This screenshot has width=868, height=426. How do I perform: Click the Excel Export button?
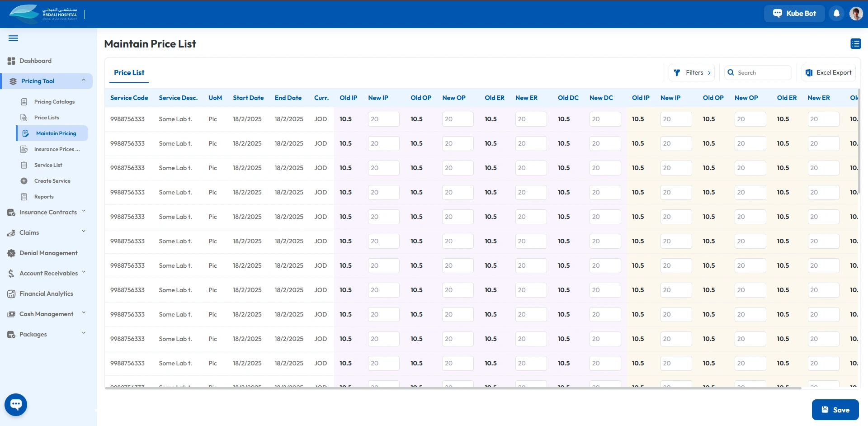click(x=828, y=73)
